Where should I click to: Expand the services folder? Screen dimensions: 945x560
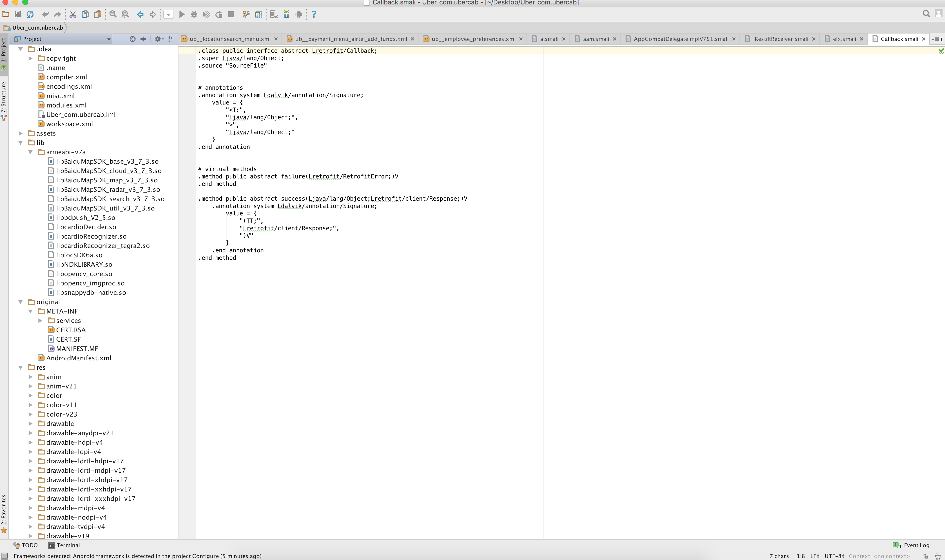(x=40, y=321)
